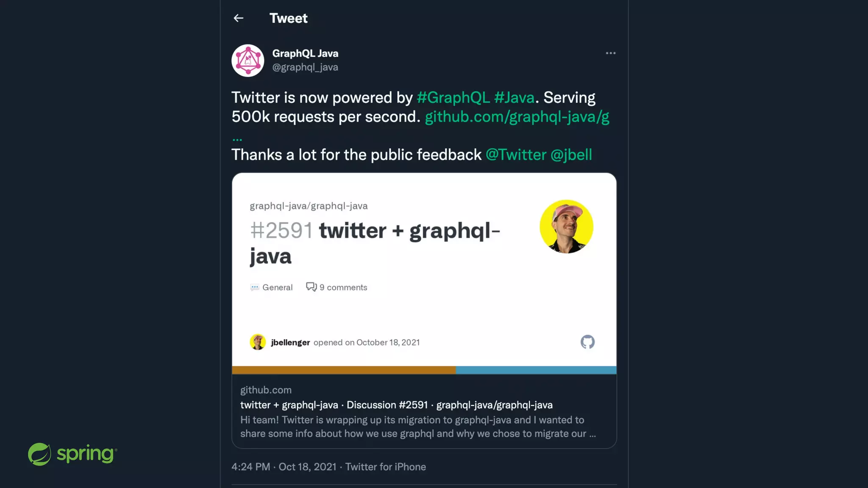Click the small jbellenger avatar icon
The image size is (868, 488).
point(258,342)
